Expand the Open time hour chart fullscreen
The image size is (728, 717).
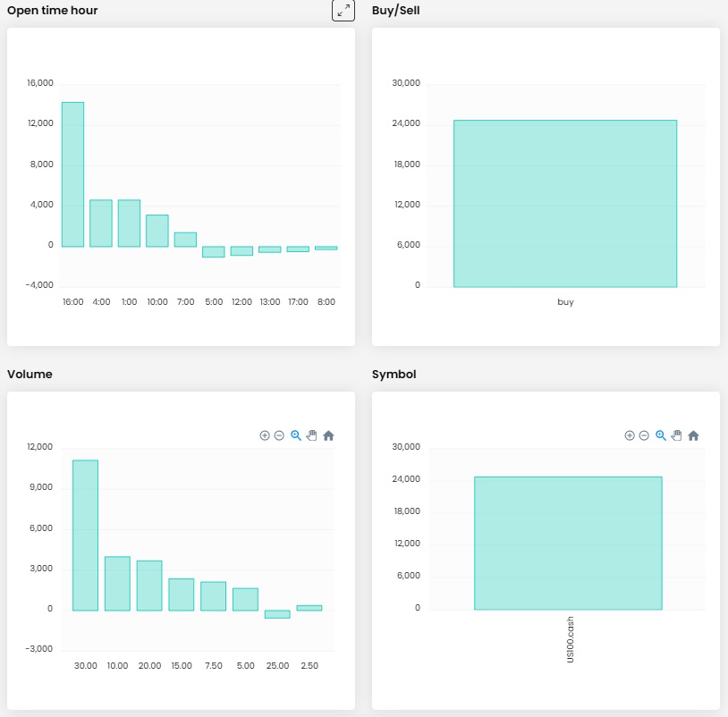343,11
